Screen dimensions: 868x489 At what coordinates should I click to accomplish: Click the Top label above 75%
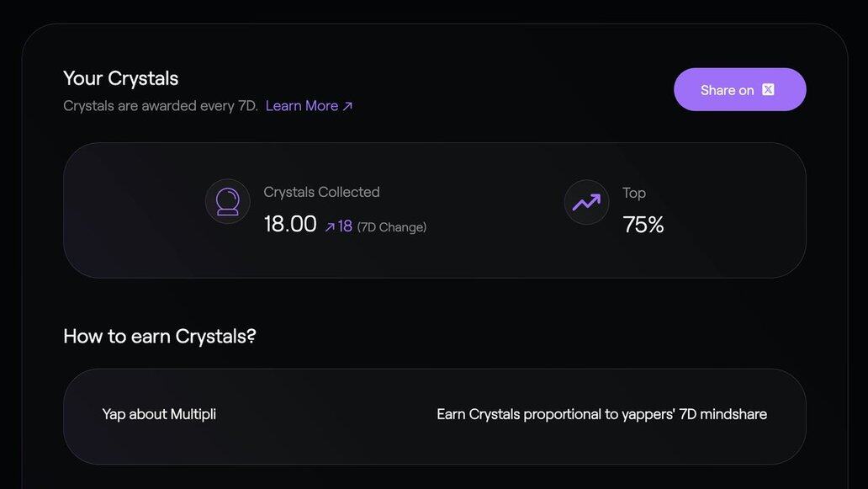coord(634,193)
